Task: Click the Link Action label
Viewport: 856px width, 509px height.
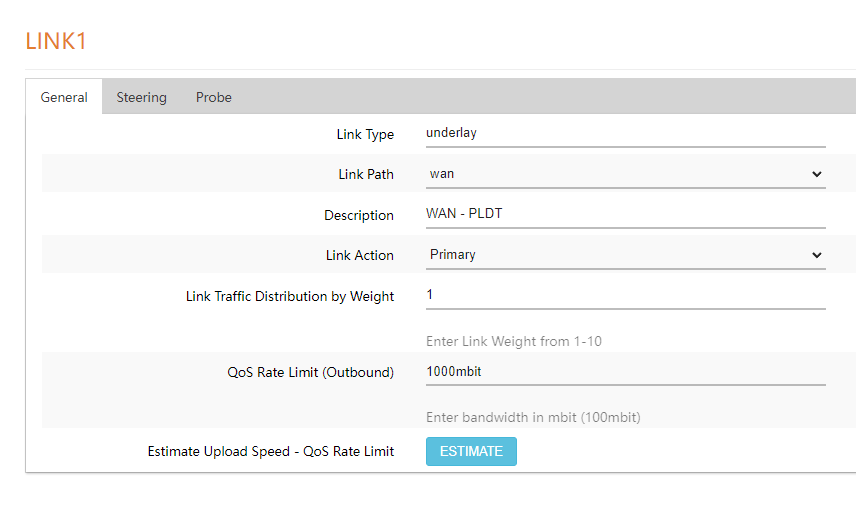Action: coord(360,255)
